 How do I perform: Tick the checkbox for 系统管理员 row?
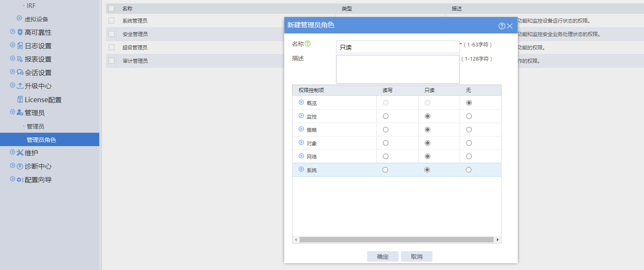click(111, 21)
